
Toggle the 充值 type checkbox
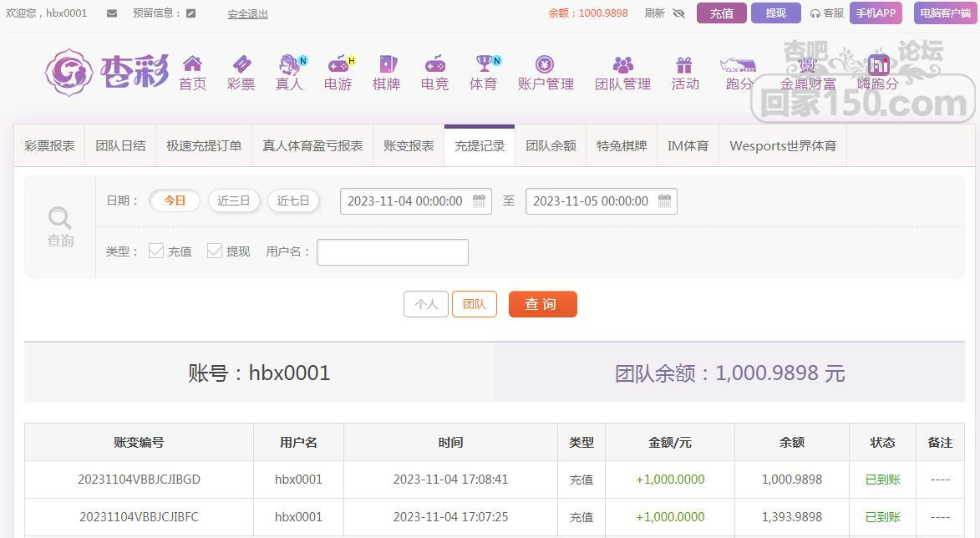coord(156,251)
